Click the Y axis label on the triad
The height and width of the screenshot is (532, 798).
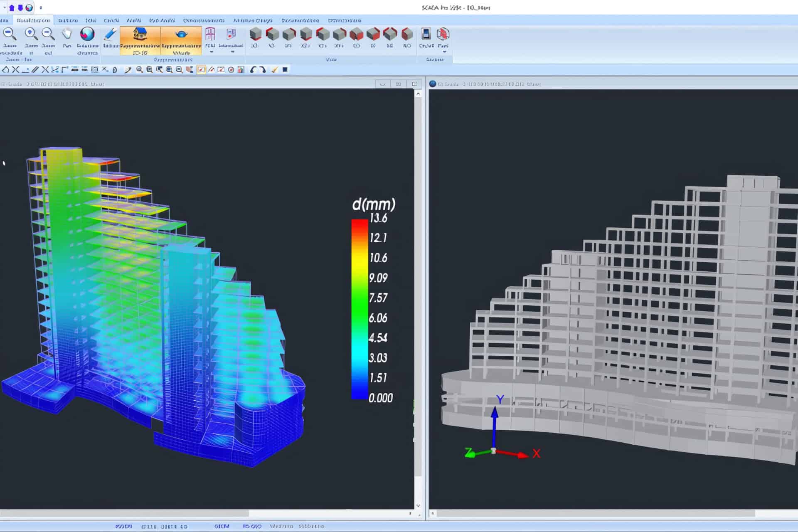(x=500, y=400)
